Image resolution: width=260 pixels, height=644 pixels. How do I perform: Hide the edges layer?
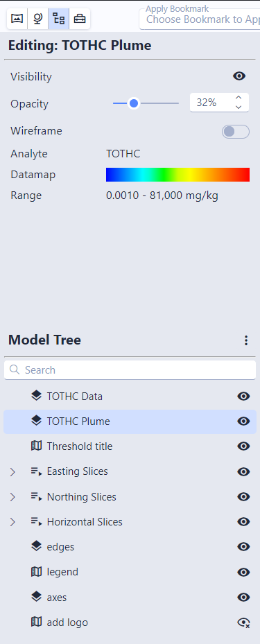tap(243, 547)
